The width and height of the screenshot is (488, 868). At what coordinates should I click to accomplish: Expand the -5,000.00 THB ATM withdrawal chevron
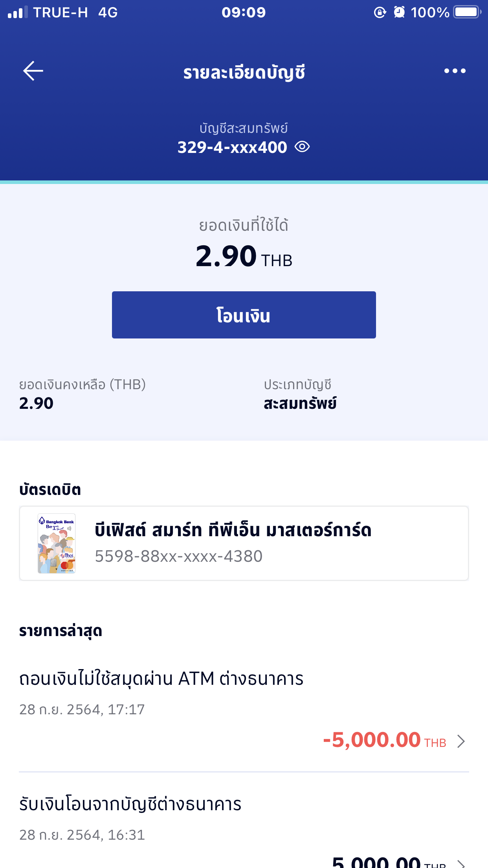coord(461,741)
